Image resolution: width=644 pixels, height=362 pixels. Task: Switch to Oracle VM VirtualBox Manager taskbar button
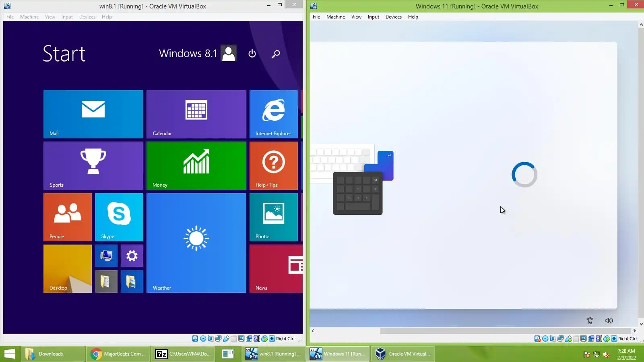tap(403, 354)
